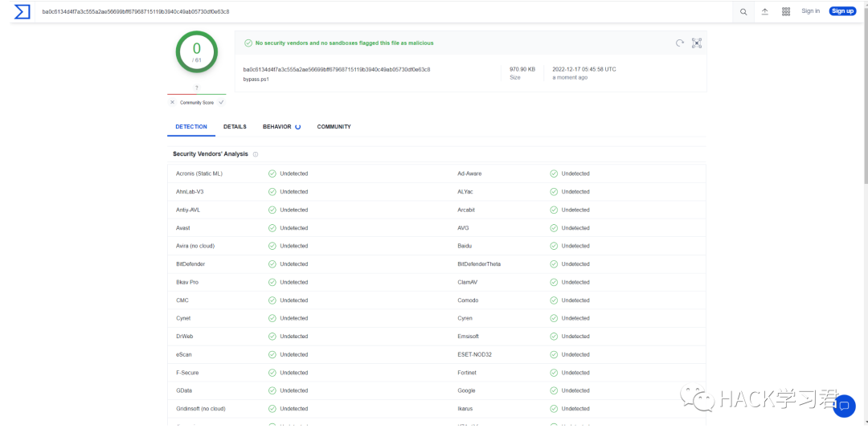Select the F-Secure vendor name
This screenshot has width=868, height=437.
click(187, 373)
